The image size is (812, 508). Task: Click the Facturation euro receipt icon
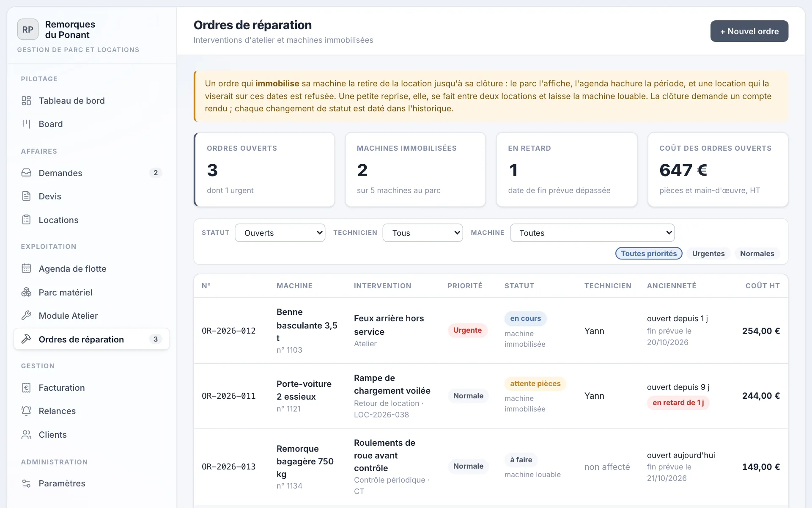pyautogui.click(x=26, y=387)
